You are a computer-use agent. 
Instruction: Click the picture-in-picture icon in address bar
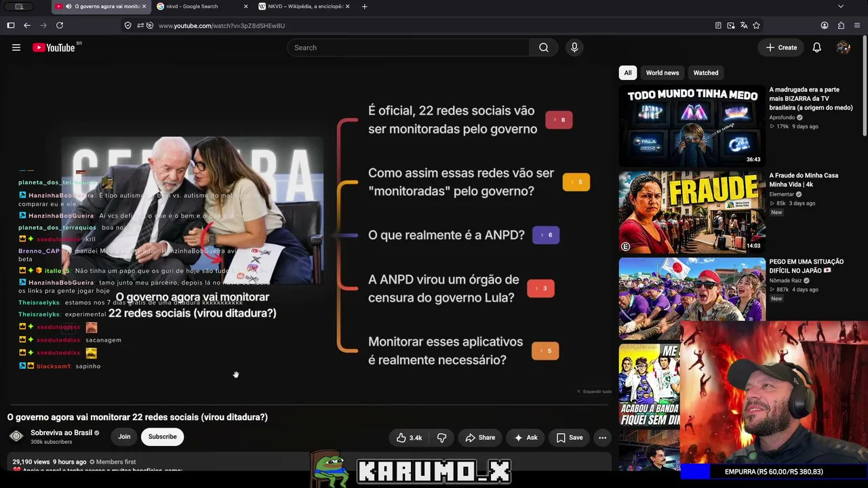(x=731, y=26)
